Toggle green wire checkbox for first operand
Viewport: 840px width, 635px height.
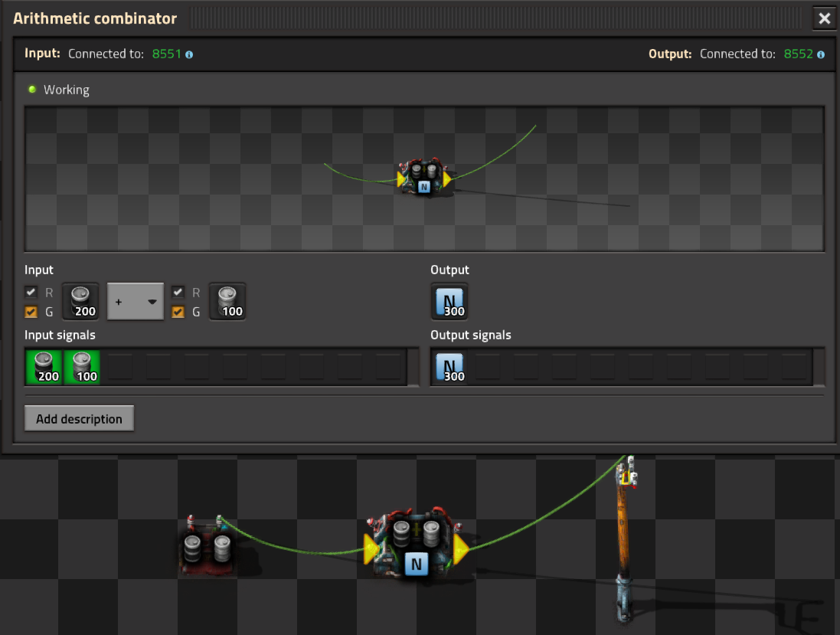tap(31, 311)
